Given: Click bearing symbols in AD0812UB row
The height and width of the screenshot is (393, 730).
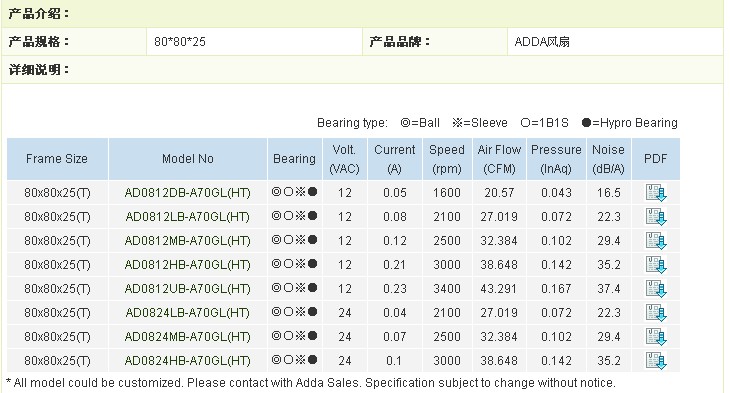Looking at the screenshot, I should [x=294, y=287].
